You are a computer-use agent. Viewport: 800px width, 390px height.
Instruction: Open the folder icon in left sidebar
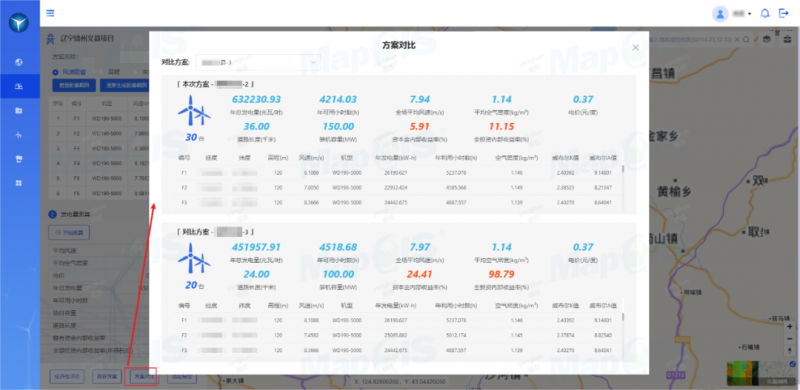click(19, 110)
